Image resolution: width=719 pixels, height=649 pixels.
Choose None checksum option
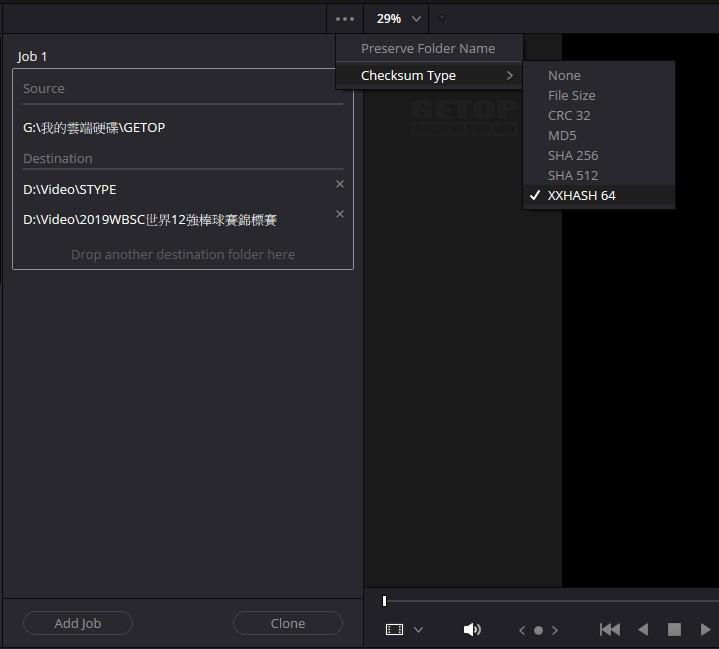tap(598, 76)
